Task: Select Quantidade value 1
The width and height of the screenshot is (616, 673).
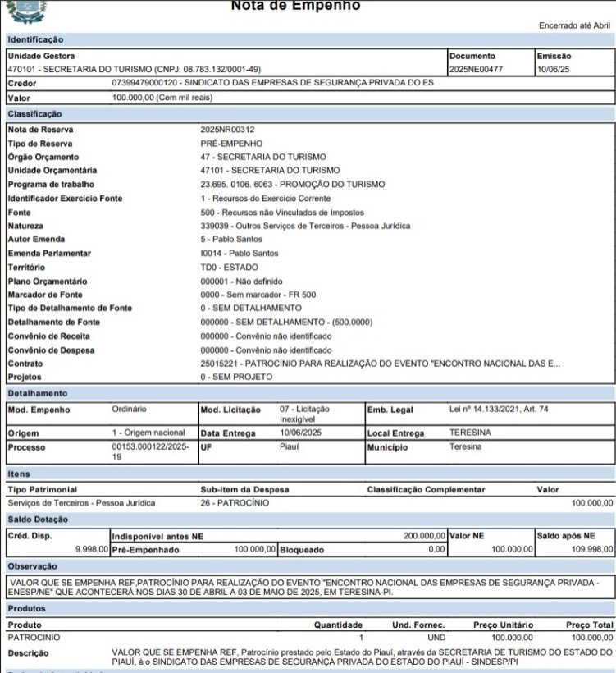Action: pyautogui.click(x=361, y=638)
